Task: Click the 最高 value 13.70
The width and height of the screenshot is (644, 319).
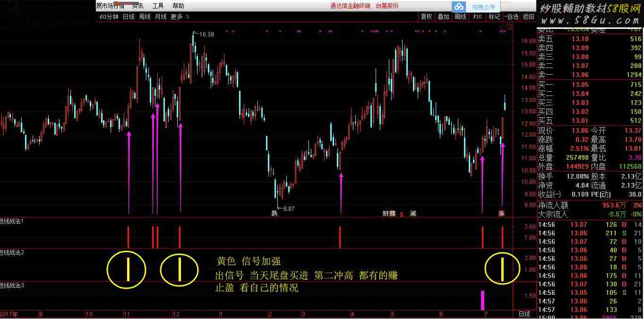Action: point(633,139)
